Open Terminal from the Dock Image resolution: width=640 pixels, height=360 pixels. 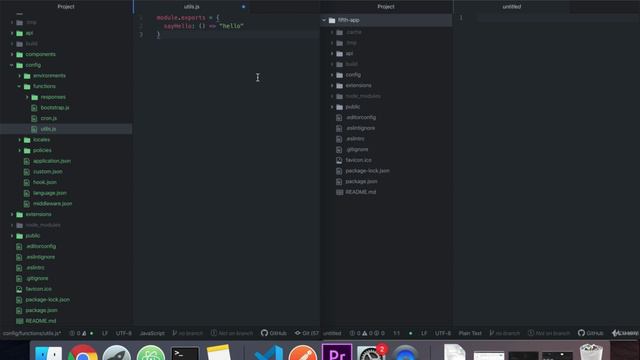tap(185, 353)
